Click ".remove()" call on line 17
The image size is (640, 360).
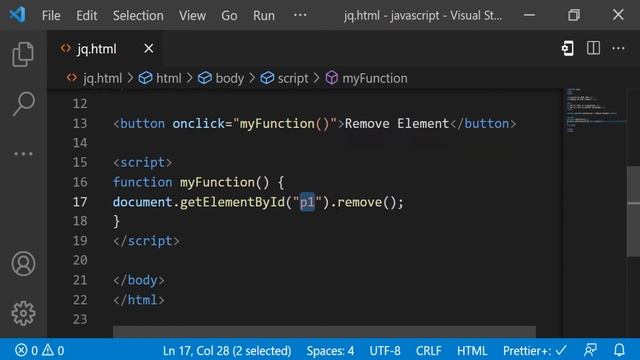(363, 202)
